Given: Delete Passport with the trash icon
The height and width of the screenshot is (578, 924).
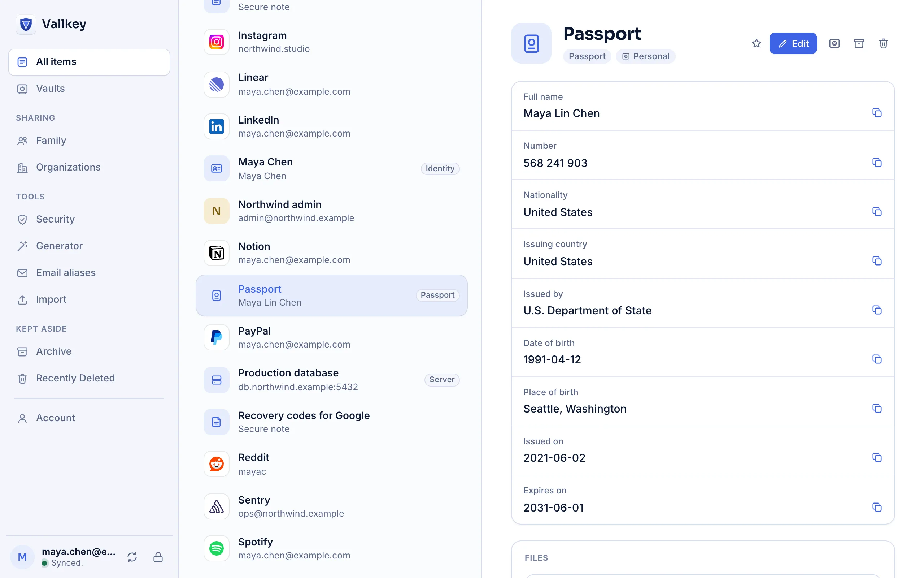Looking at the screenshot, I should [883, 43].
